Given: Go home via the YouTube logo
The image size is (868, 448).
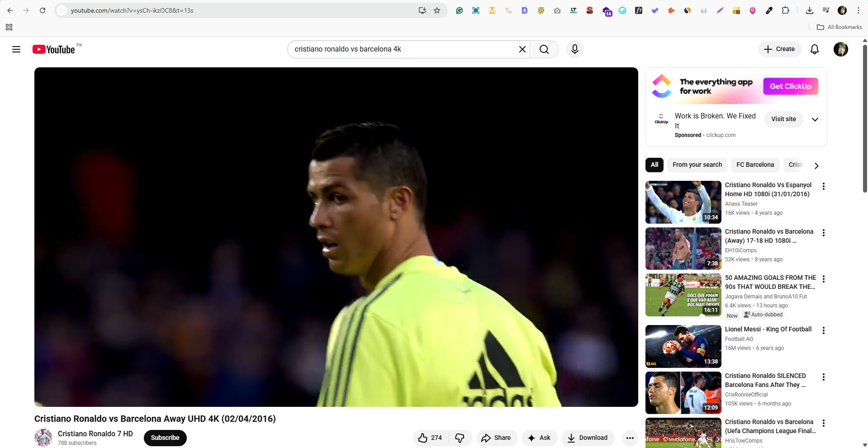Looking at the screenshot, I should coord(53,49).
